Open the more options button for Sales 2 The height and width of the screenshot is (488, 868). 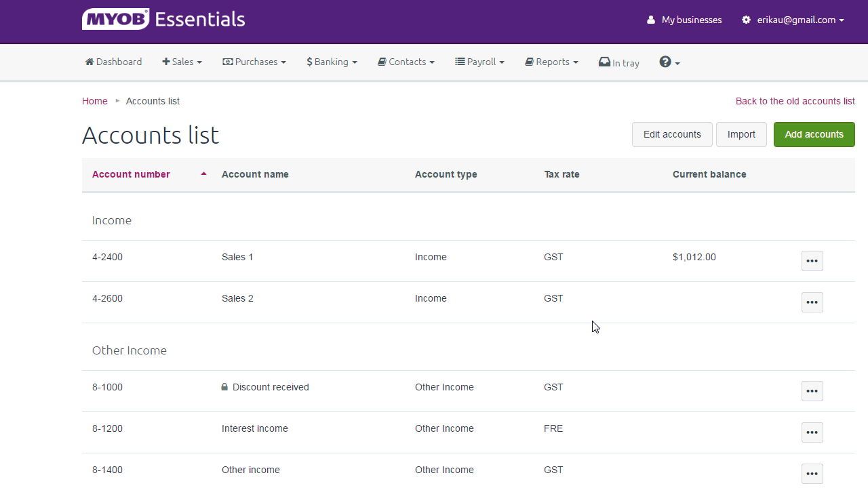(x=812, y=302)
